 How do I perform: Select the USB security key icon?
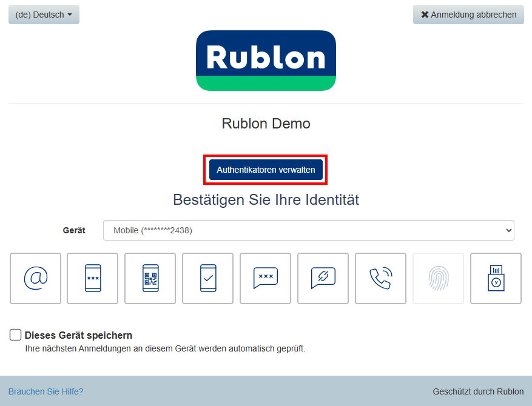coord(496,278)
